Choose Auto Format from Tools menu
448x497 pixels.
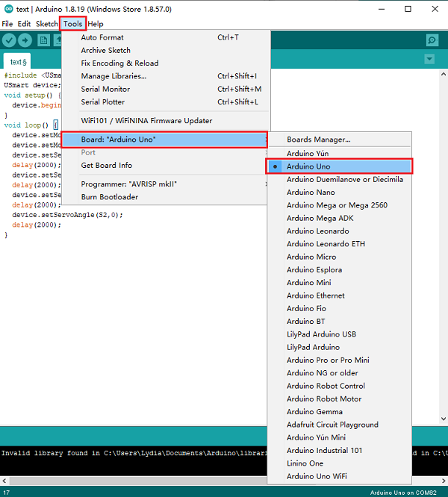coord(164,37)
